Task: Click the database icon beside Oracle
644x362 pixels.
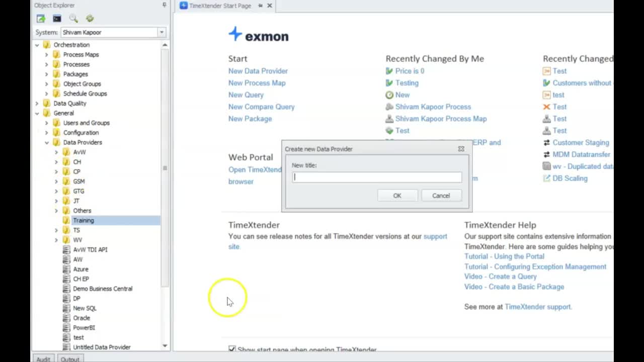Action: [x=66, y=318]
